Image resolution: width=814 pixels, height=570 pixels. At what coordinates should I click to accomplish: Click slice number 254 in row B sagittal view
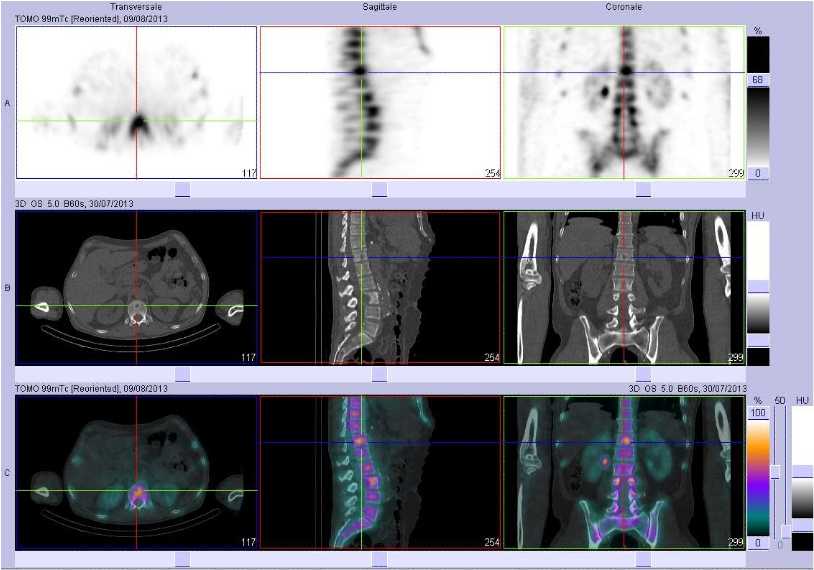[492, 357]
